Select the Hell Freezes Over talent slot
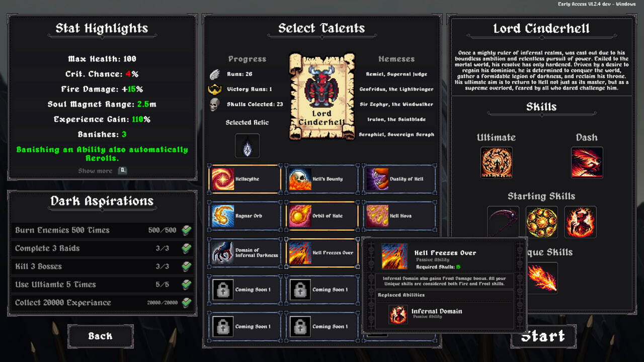Screen dimensions: 644x362 coord(322,253)
